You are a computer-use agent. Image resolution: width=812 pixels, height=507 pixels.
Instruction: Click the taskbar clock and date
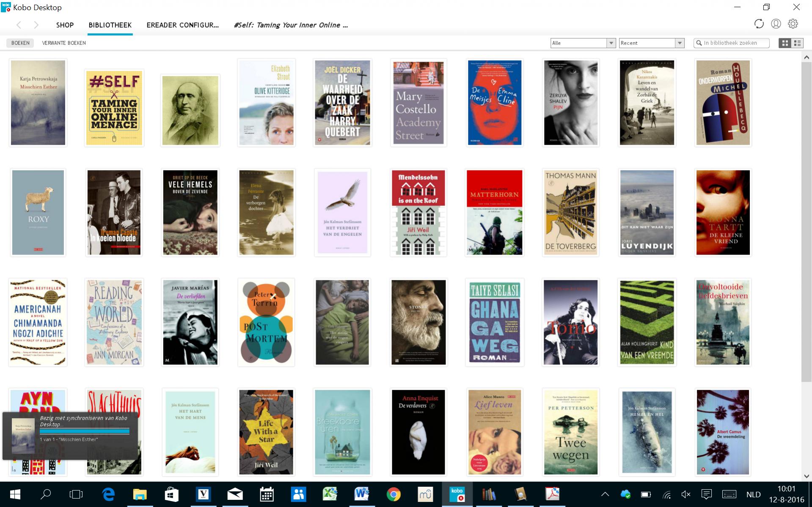click(x=787, y=494)
